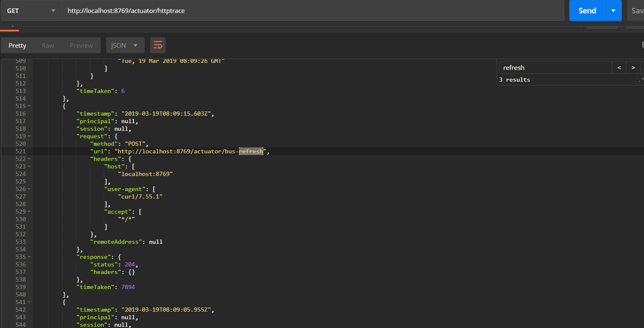
Task: Collapse the object at line 541
Action: pos(29,302)
